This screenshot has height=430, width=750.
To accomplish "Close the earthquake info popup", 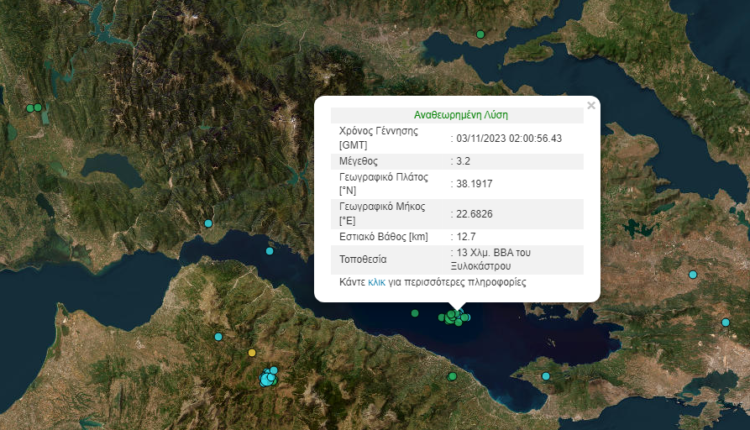I will coord(590,104).
